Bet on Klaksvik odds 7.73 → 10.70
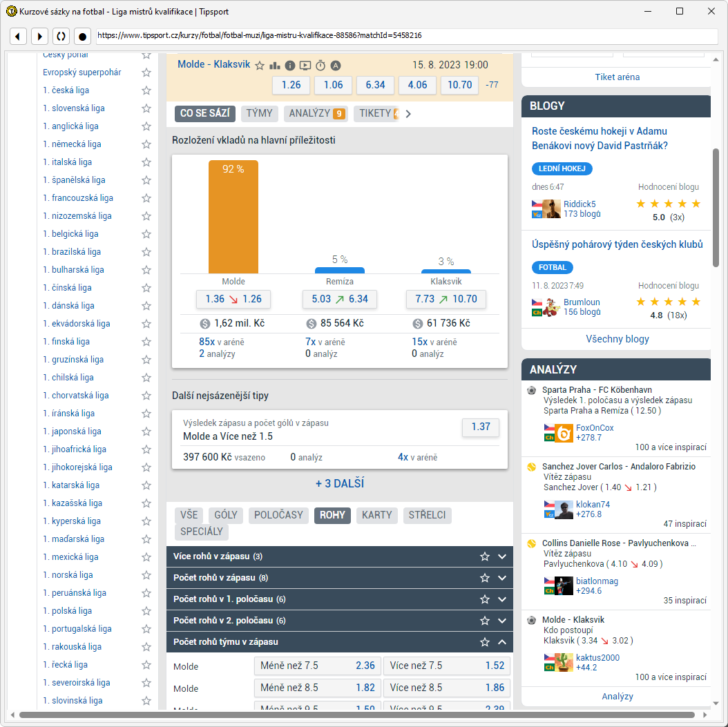Viewport: 728px width, 727px height. (x=446, y=299)
